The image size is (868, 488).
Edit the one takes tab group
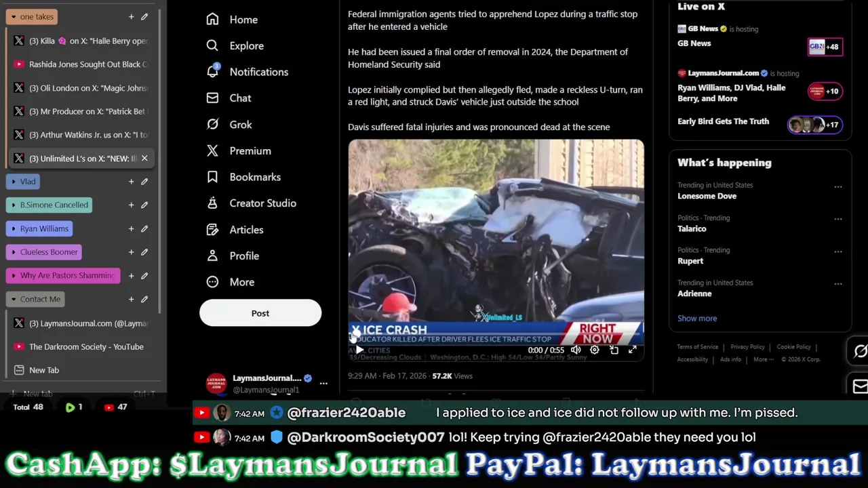point(144,16)
